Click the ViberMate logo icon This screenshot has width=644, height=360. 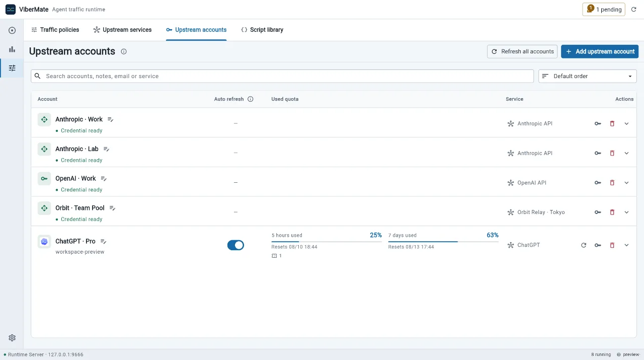11,9
